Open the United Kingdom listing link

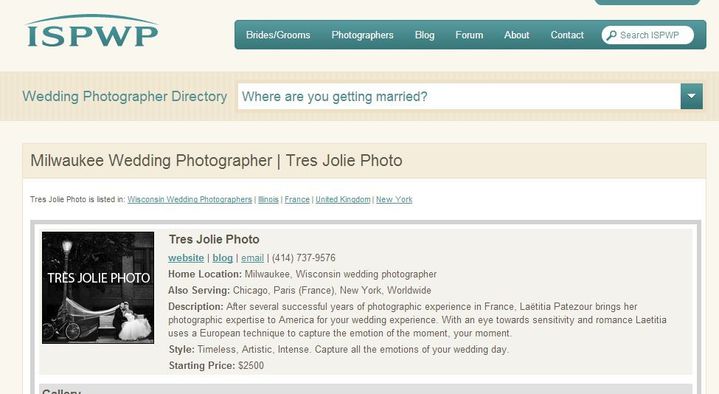pos(343,200)
